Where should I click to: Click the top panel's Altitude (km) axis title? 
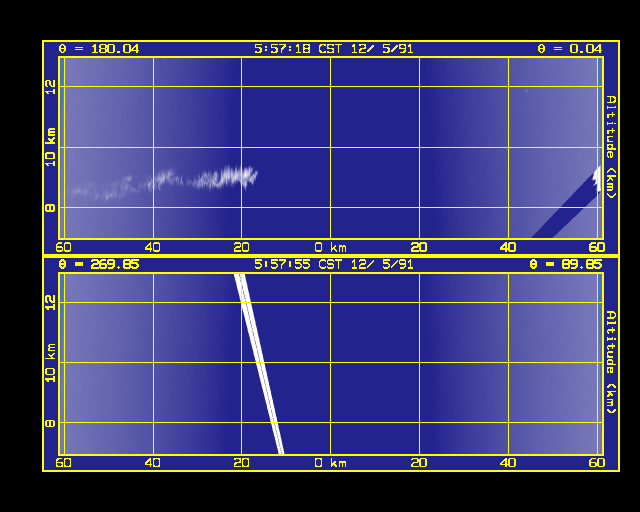(611, 147)
